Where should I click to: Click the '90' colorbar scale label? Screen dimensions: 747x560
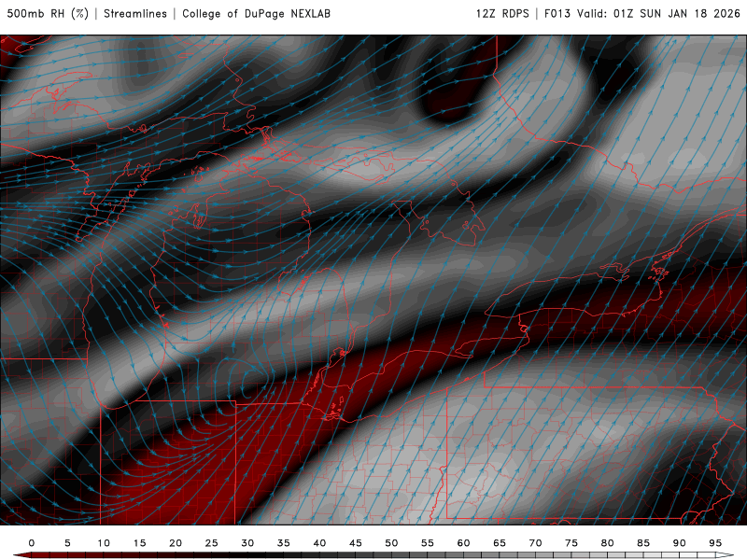[680, 543]
